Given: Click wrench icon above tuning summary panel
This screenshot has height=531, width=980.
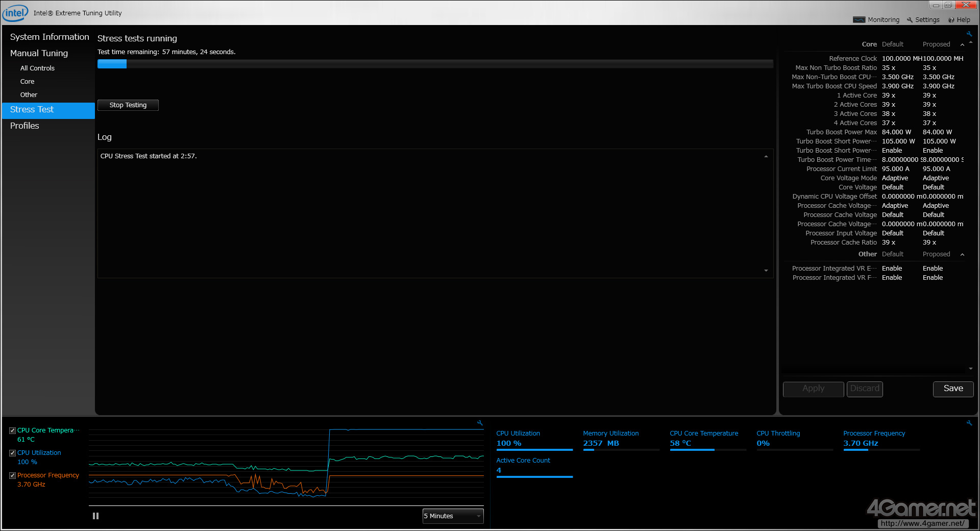Looking at the screenshot, I should 969,34.
